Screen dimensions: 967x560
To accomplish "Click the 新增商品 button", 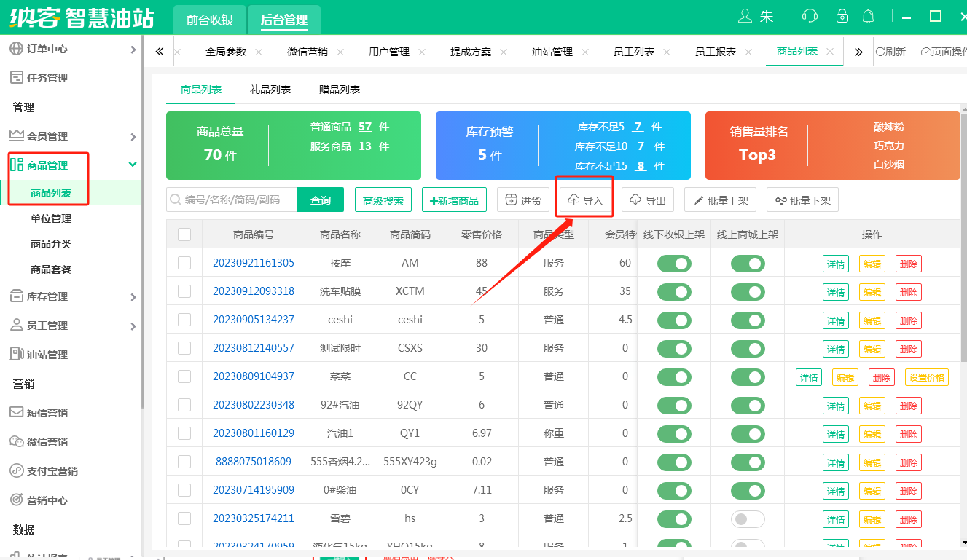I will (455, 200).
